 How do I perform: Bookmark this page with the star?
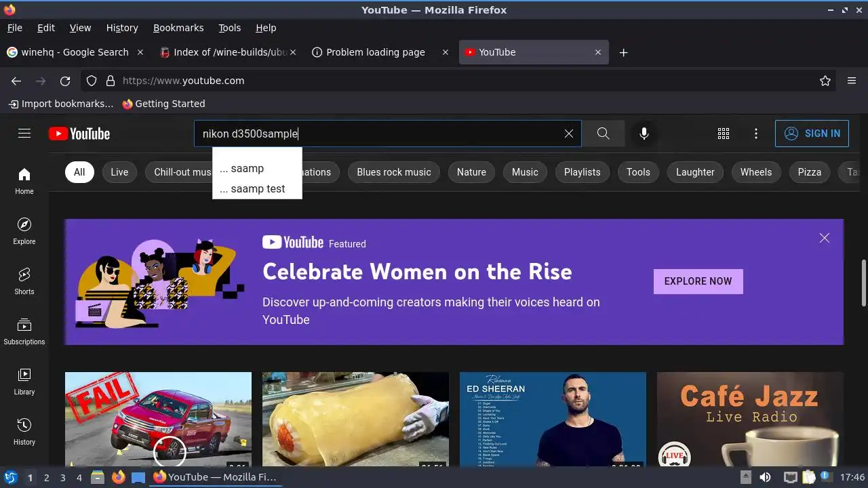825,81
